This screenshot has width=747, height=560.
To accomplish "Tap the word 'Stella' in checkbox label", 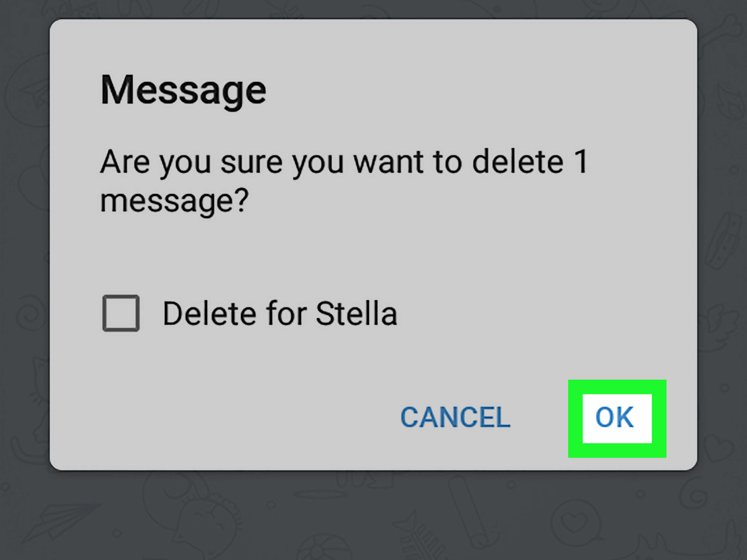I will pos(356,314).
